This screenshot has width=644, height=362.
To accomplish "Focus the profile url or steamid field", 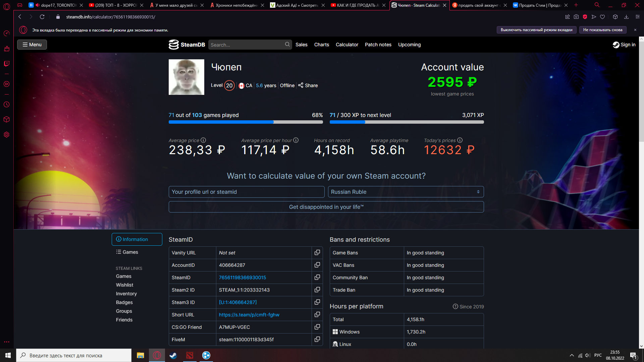I will (247, 192).
